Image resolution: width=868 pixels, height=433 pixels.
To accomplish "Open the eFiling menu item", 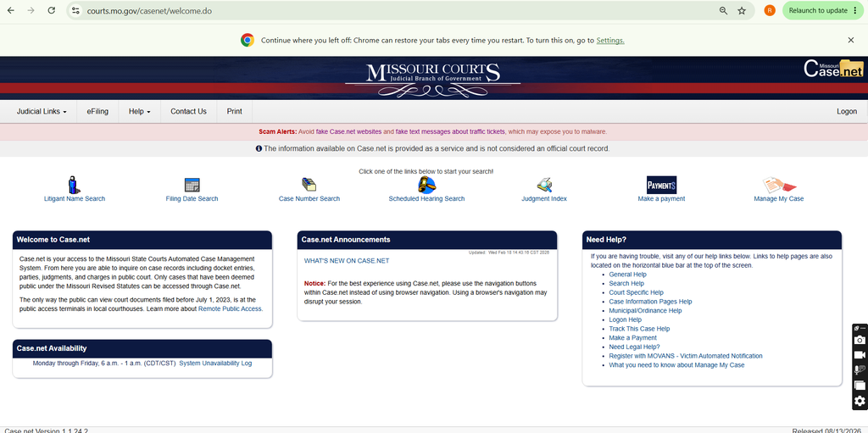I will point(97,111).
